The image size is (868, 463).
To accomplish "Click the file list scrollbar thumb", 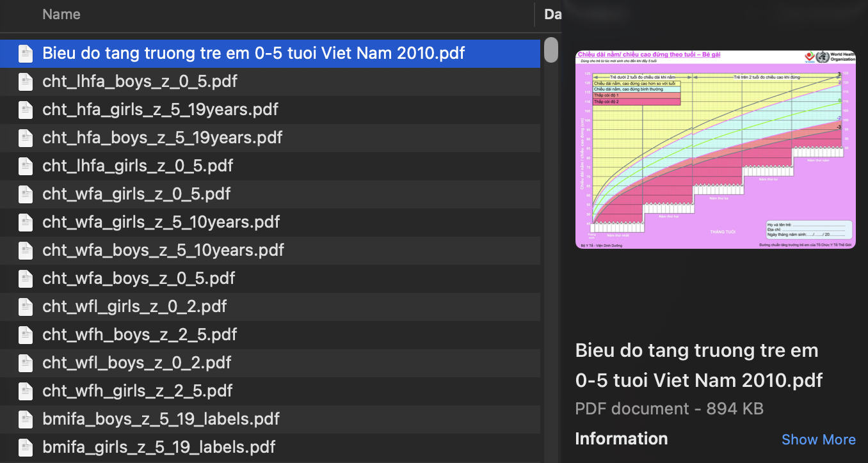I will [551, 51].
